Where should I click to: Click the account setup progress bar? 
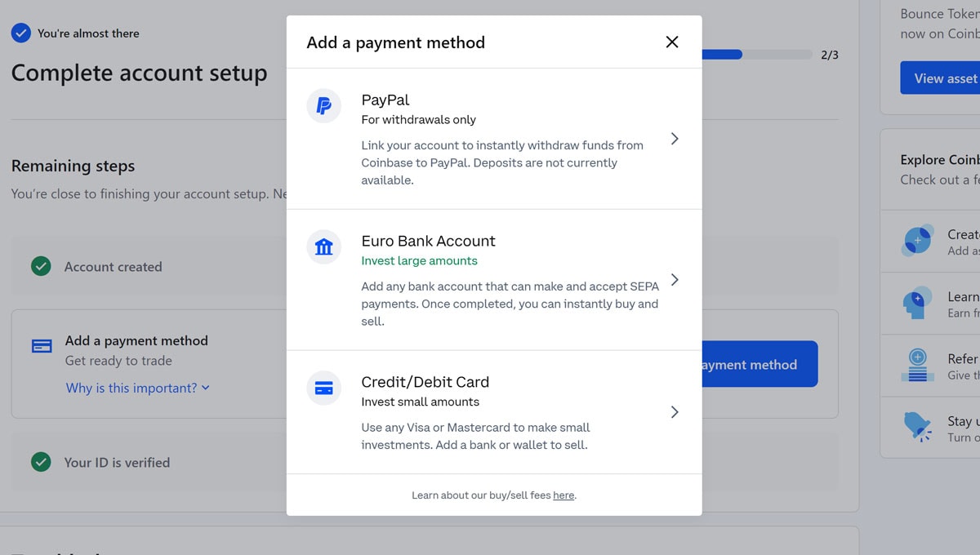pyautogui.click(x=757, y=55)
